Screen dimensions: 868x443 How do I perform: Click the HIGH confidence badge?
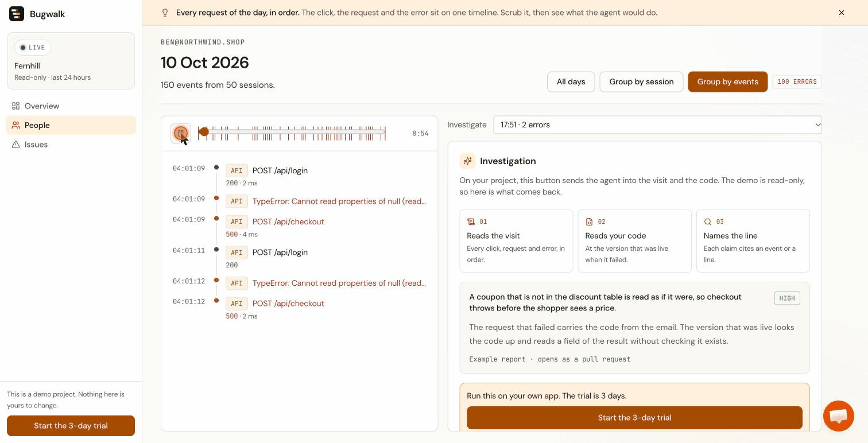(x=787, y=298)
